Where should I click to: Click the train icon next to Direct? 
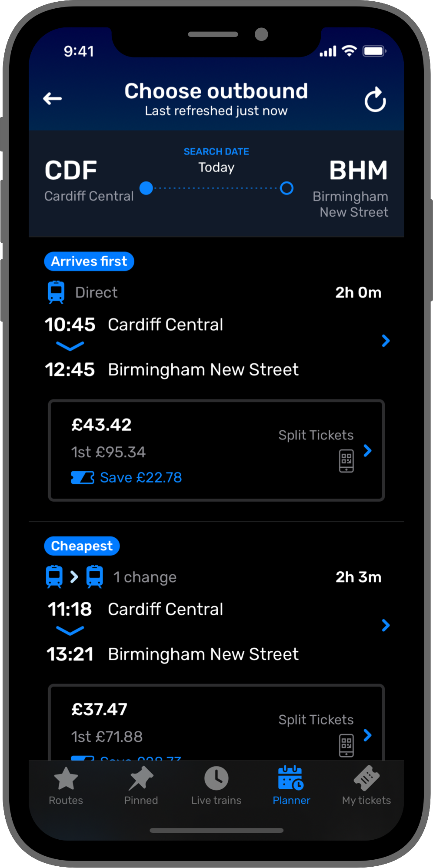click(55, 292)
